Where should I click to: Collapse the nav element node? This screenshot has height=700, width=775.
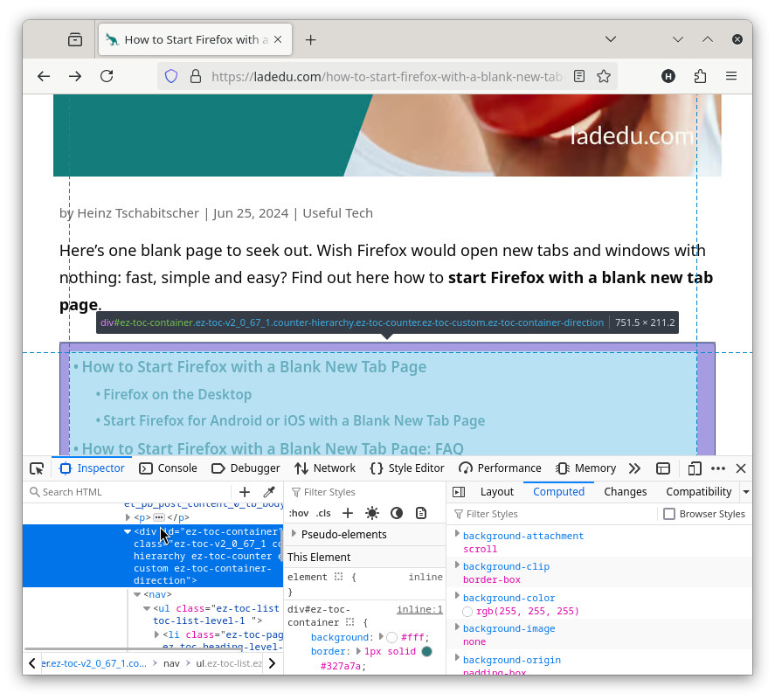click(x=137, y=594)
